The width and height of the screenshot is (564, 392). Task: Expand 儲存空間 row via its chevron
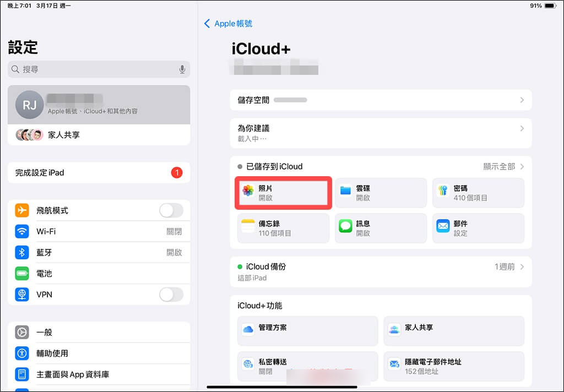[x=522, y=100]
